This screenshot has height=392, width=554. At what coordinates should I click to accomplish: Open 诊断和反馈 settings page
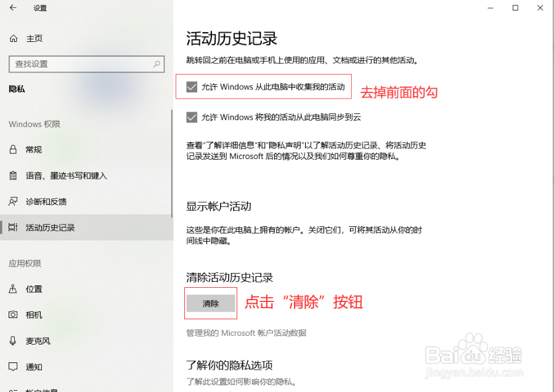86,202
